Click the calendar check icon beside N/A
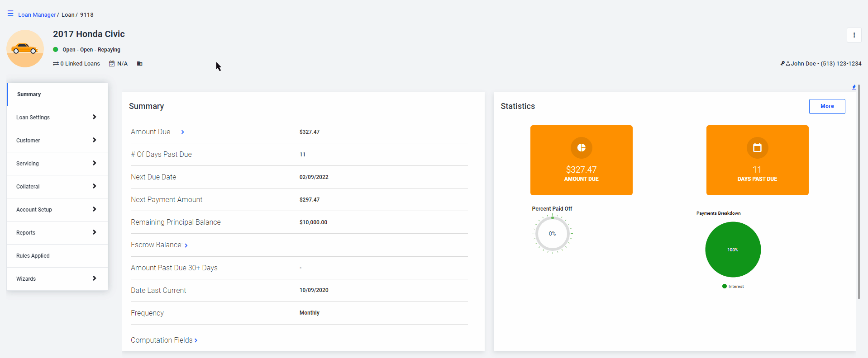This screenshot has width=868, height=358. (112, 64)
